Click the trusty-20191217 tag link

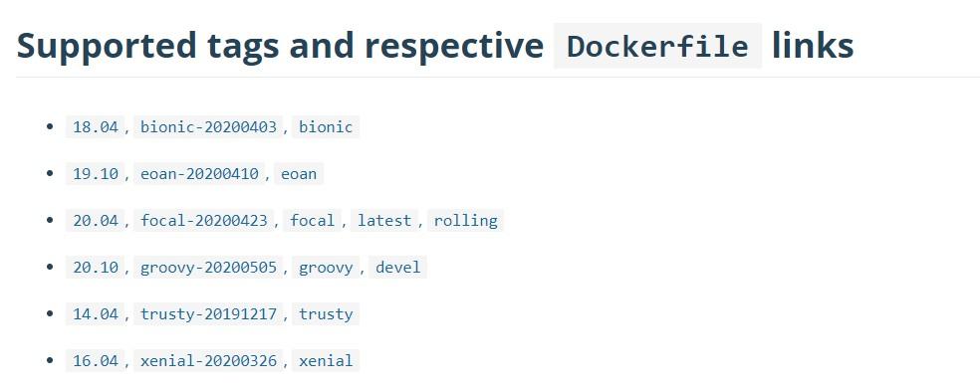coord(208,313)
